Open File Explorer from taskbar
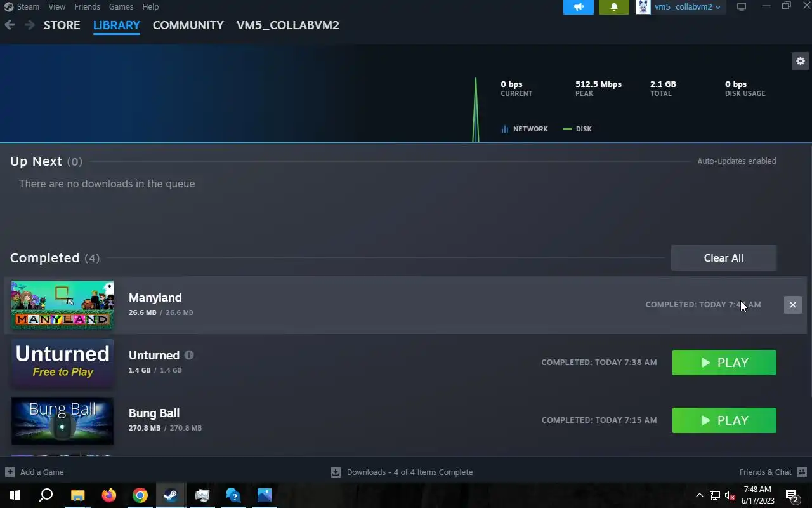Viewport: 812px width, 508px height. click(x=77, y=495)
